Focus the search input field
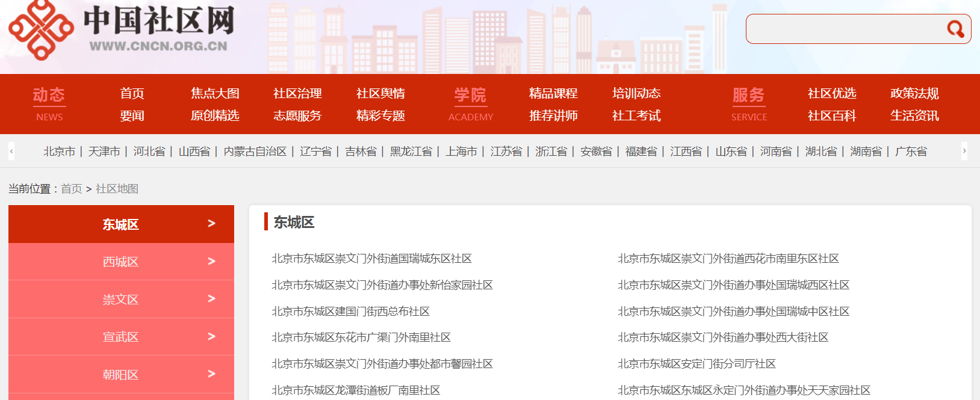The image size is (980, 400). coord(846,29)
